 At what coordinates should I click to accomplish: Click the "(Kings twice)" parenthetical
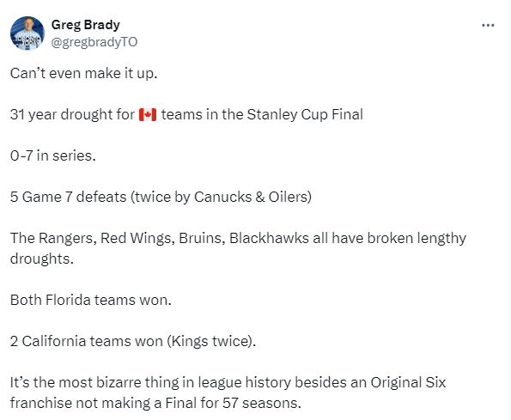[x=210, y=341]
